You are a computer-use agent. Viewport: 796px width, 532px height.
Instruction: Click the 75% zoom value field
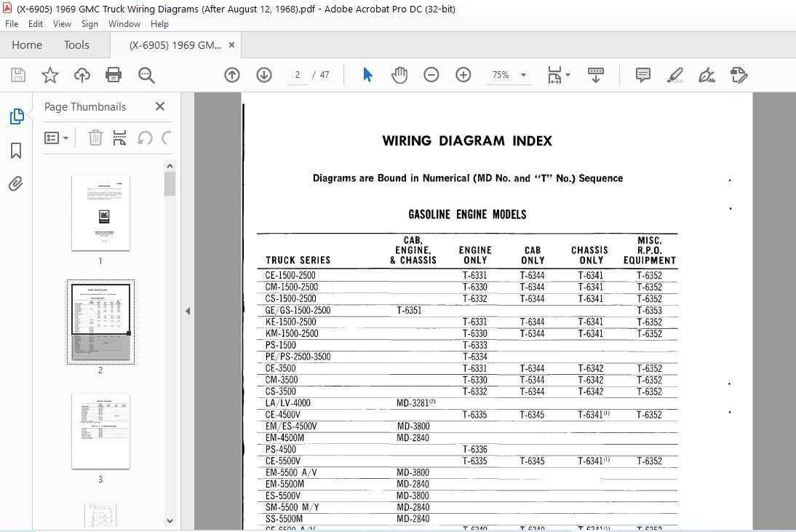click(x=501, y=75)
